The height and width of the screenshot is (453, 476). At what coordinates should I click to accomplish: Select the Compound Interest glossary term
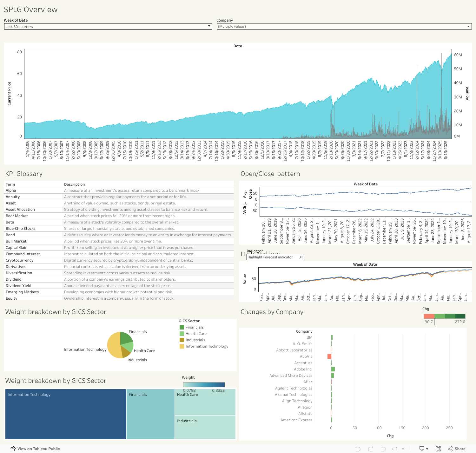(x=23, y=254)
